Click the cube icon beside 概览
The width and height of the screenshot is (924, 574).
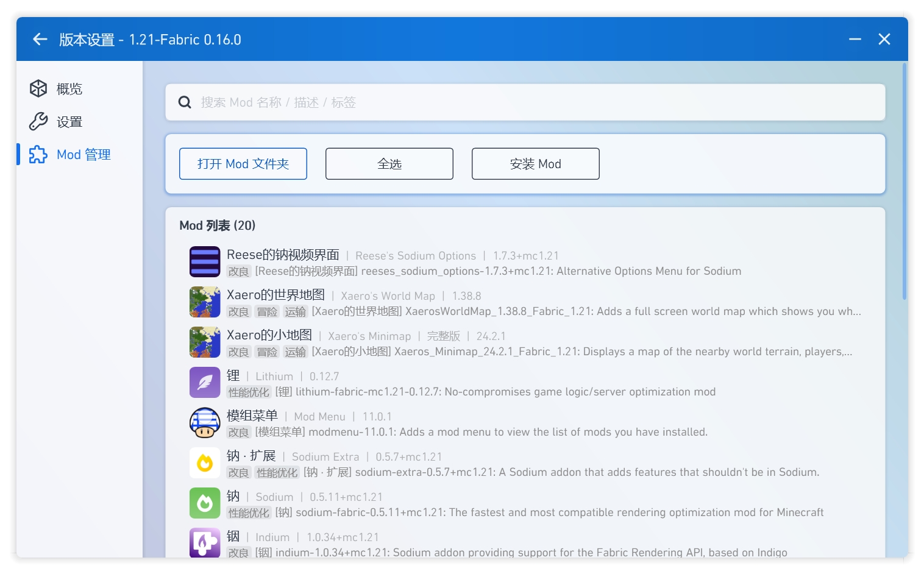pos(38,89)
